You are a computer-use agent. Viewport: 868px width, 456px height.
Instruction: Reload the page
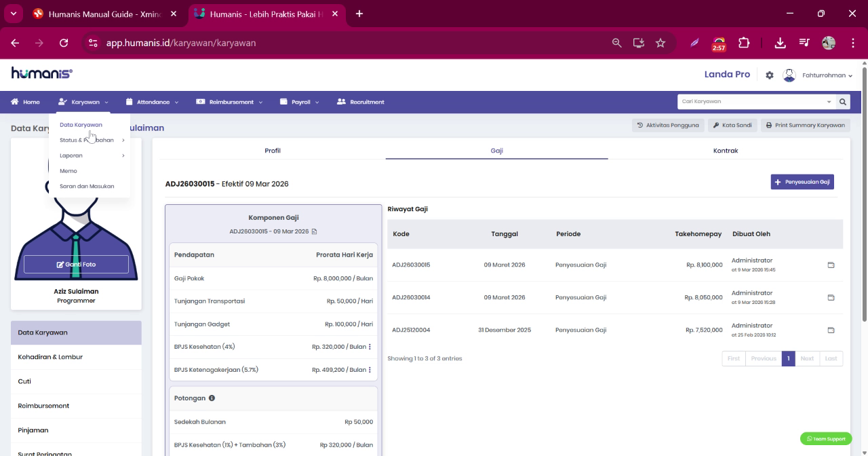click(64, 43)
